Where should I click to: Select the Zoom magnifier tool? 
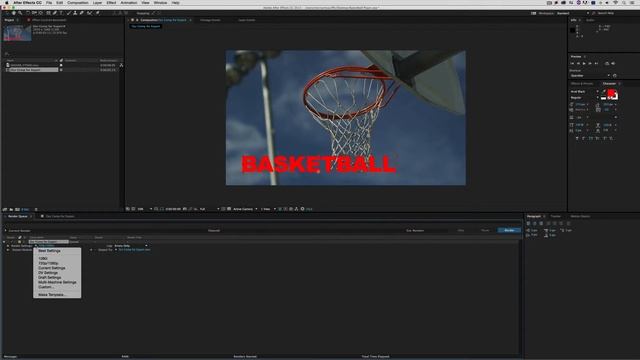tap(20, 13)
